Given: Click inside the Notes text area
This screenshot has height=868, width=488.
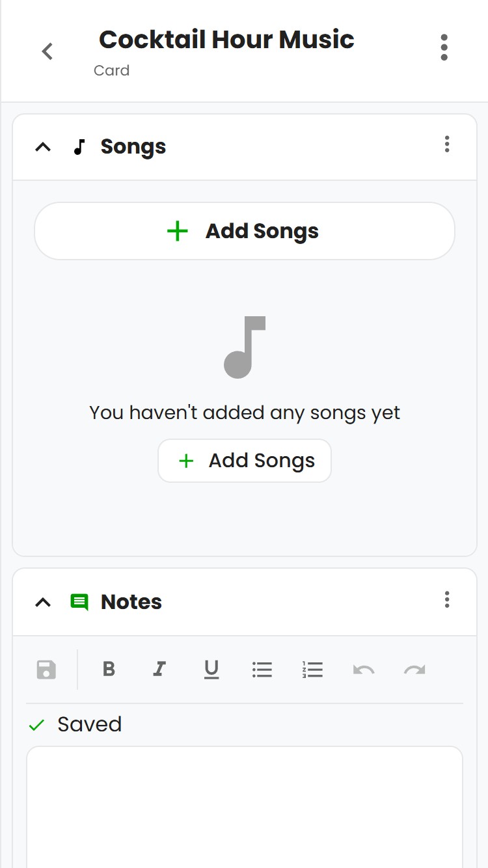Looking at the screenshot, I should point(245,807).
